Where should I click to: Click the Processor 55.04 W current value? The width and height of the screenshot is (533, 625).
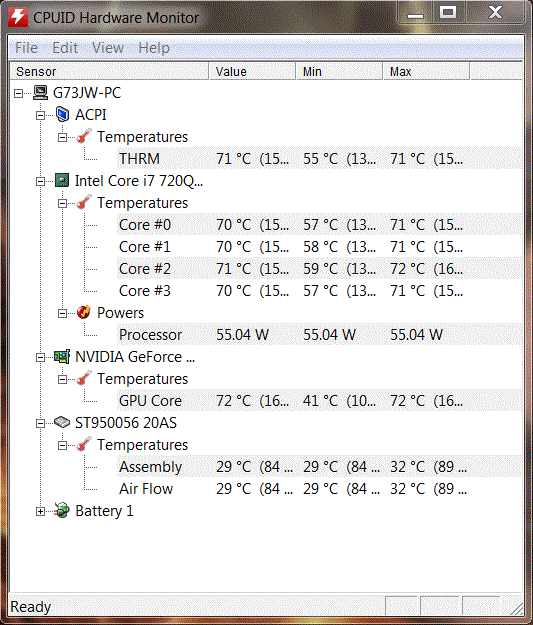pyautogui.click(x=242, y=335)
